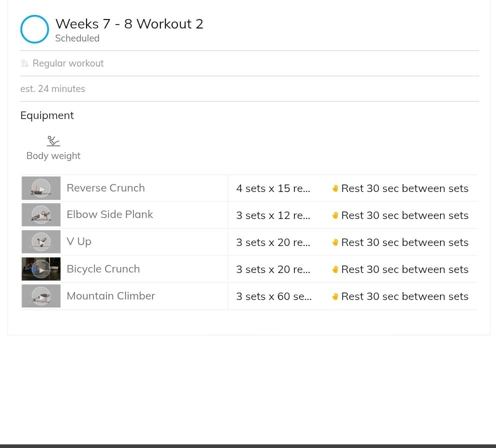Click the Weeks 7 - 8 Workout 2 title
Image resolution: width=496 pixels, height=448 pixels.
coord(129,24)
